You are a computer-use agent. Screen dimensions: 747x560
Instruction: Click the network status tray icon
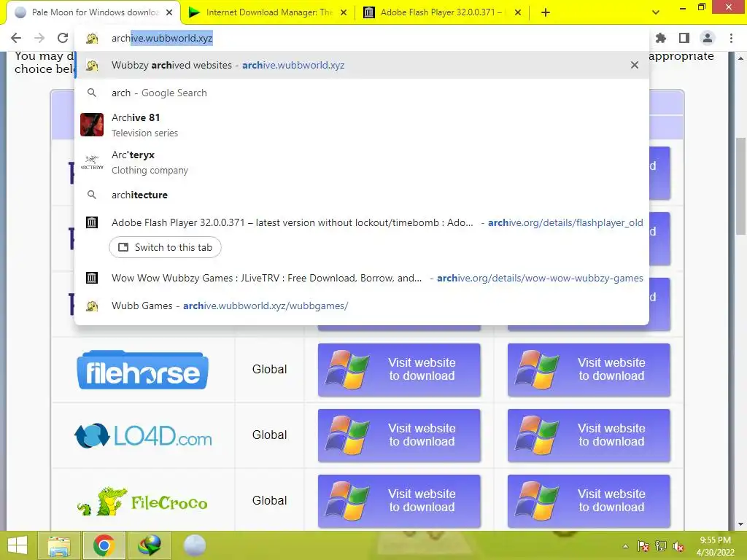coord(661,546)
